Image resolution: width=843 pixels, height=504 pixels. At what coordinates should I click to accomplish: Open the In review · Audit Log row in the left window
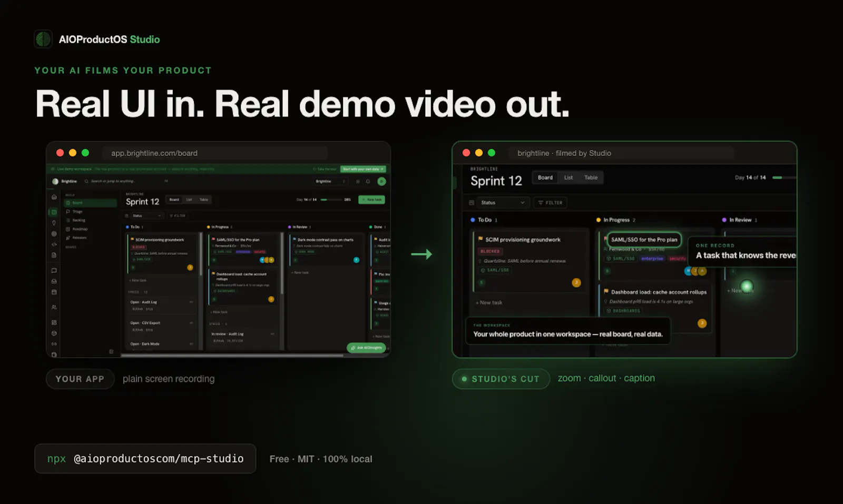(243, 337)
